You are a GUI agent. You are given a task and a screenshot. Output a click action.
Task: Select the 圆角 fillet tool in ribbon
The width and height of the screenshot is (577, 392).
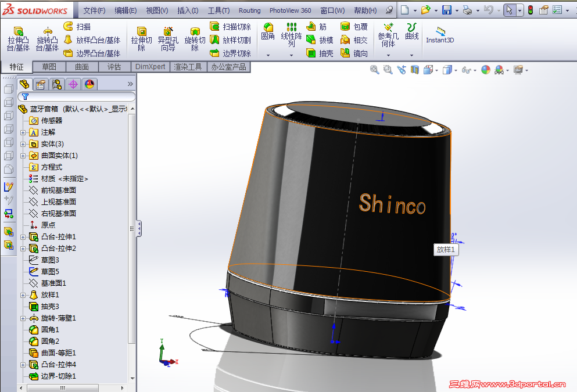(x=268, y=31)
